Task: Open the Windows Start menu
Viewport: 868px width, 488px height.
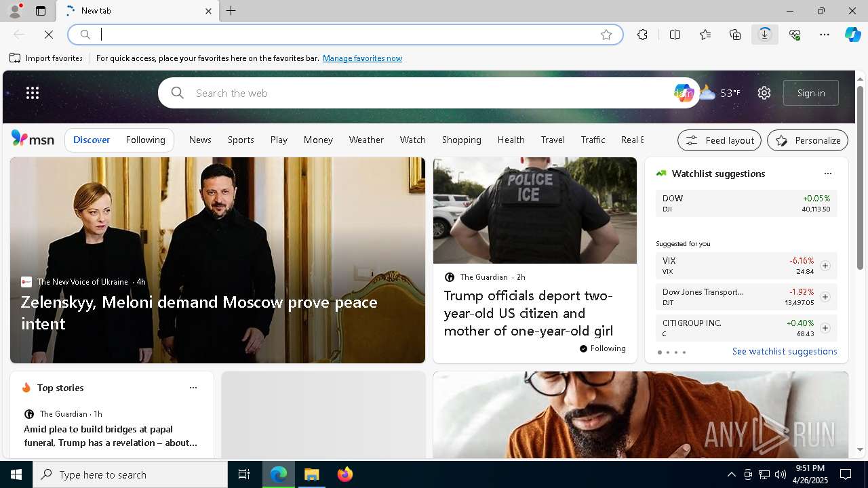Action: tap(16, 474)
